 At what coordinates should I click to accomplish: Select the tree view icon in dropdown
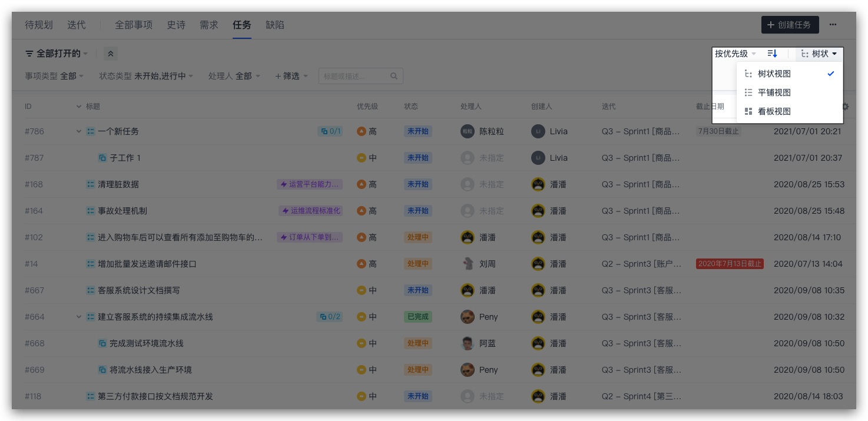[748, 74]
